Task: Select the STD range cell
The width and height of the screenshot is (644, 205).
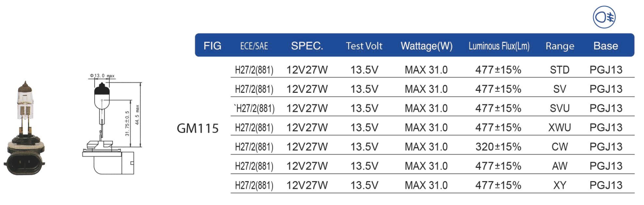Action: 560,70
